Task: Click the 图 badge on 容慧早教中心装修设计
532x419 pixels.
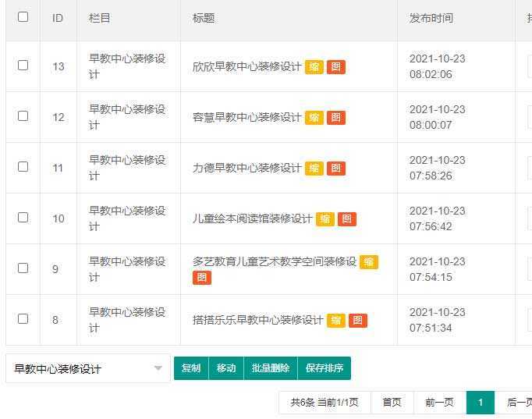Action: click(x=336, y=118)
